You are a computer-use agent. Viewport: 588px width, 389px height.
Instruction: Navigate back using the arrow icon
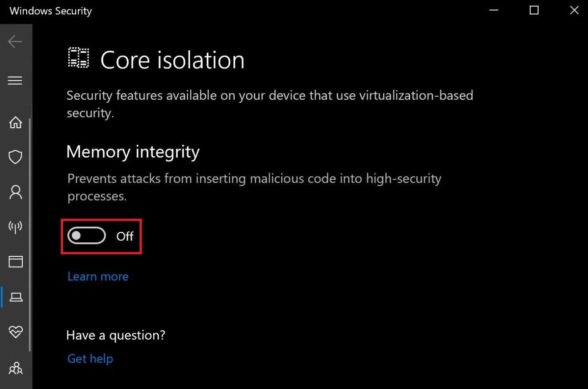point(16,41)
